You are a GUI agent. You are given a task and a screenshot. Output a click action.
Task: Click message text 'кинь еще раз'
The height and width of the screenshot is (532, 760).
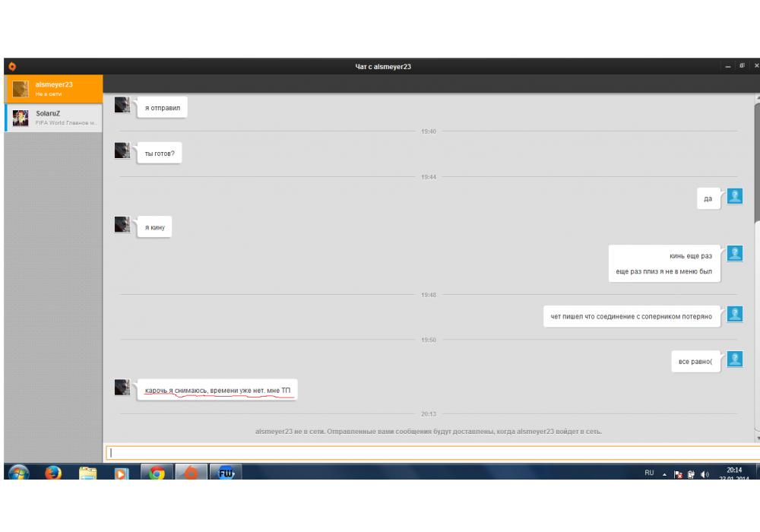pyautogui.click(x=691, y=256)
